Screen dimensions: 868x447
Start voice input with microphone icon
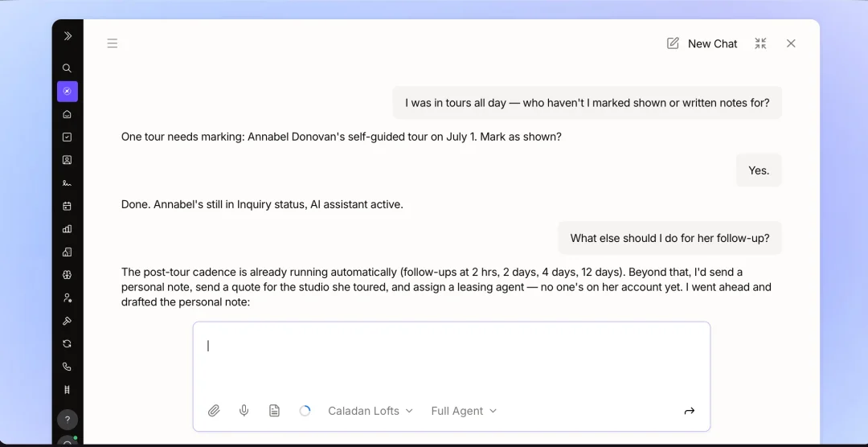[244, 411]
